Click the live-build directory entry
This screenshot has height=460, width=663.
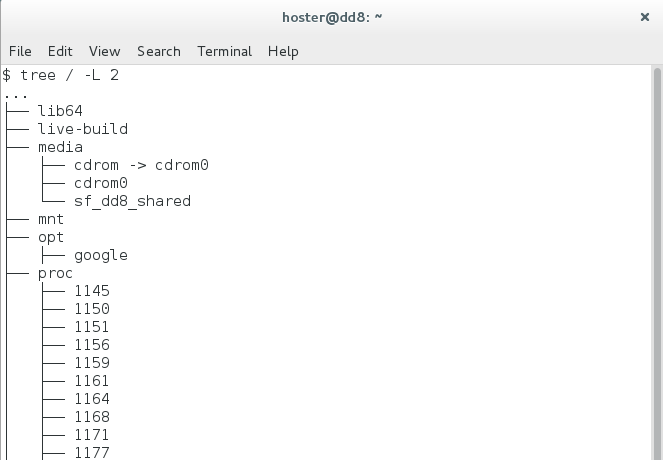click(83, 129)
